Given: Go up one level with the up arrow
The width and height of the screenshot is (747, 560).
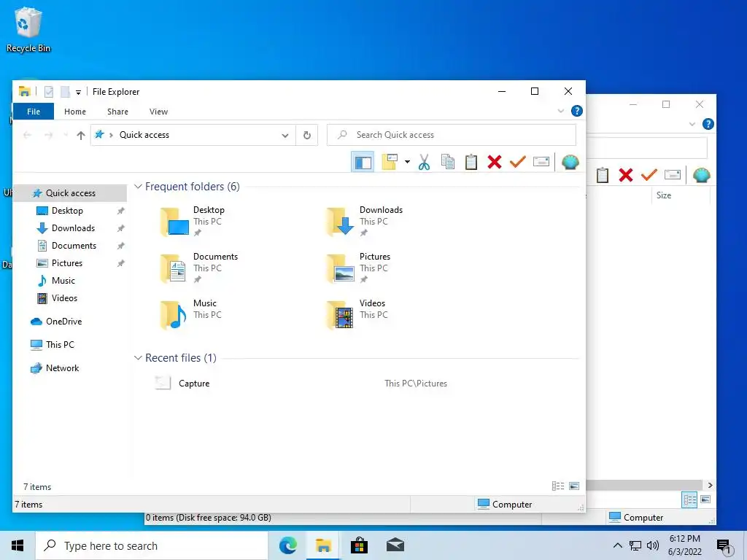Looking at the screenshot, I should click(81, 135).
